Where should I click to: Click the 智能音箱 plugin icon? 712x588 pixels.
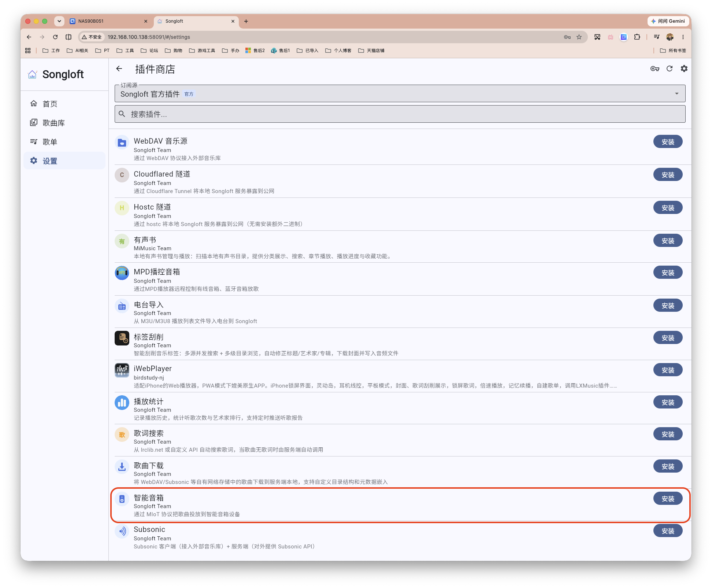coord(122,499)
